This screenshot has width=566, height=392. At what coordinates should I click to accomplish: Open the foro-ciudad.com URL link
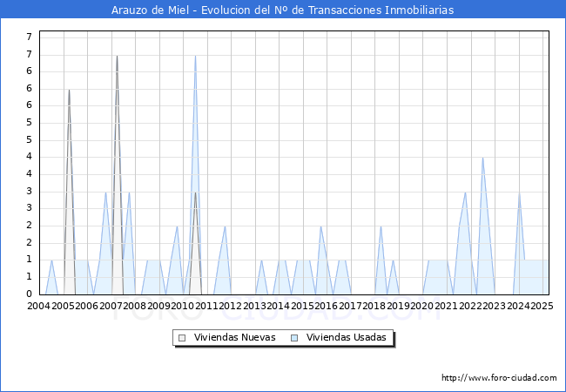tap(499, 377)
